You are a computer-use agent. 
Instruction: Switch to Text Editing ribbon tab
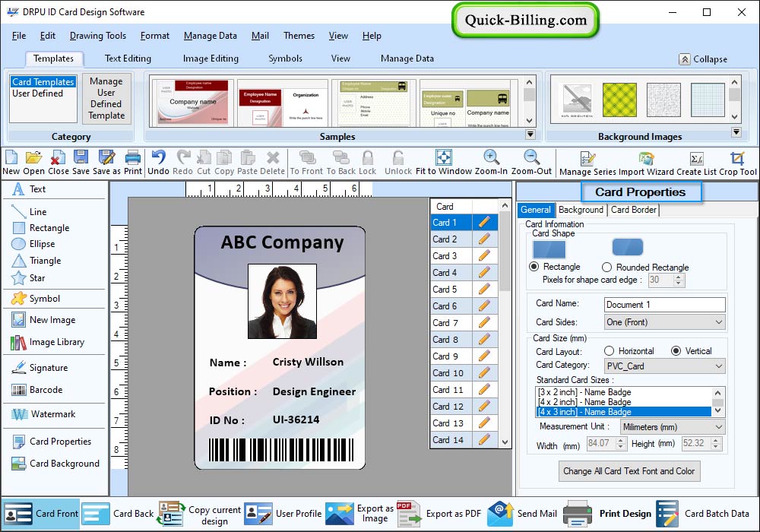point(128,59)
